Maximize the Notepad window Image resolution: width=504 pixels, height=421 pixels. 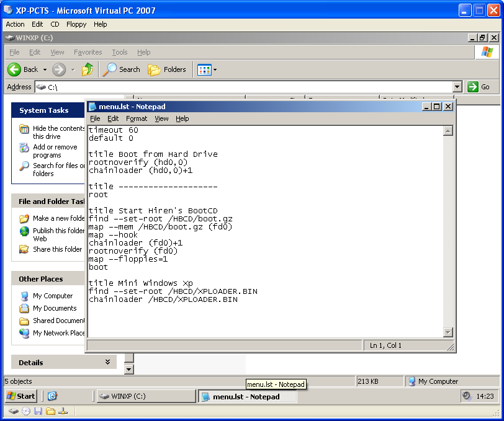coord(437,106)
